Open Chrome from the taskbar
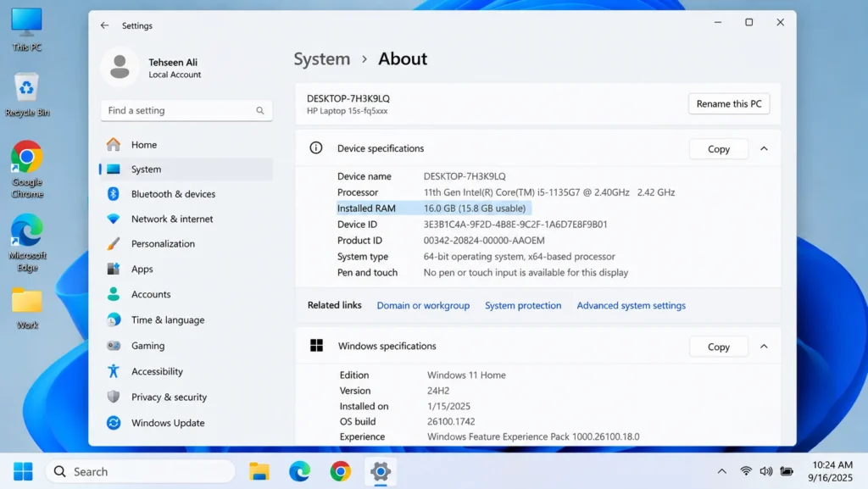 point(340,471)
